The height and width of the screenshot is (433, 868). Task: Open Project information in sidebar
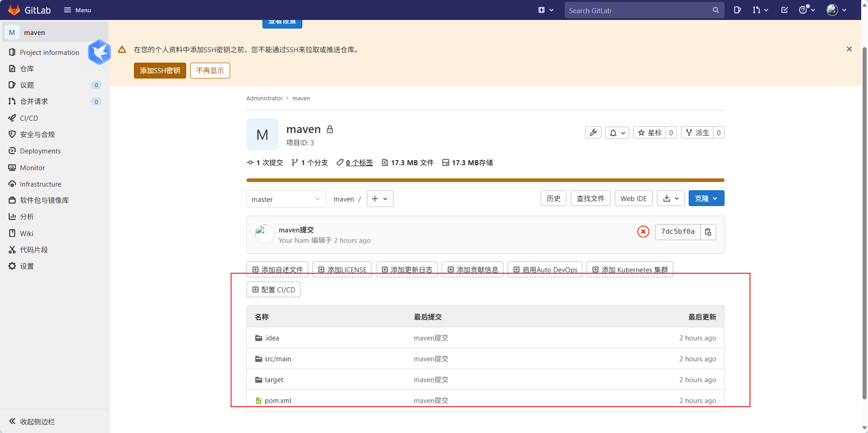[x=49, y=52]
